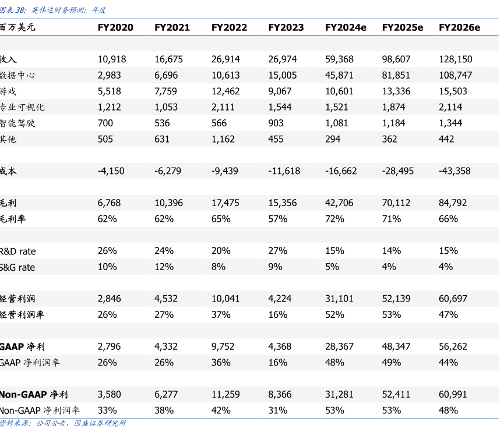Select operating profit value 60,697
This screenshot has width=504, height=436.
453,299
